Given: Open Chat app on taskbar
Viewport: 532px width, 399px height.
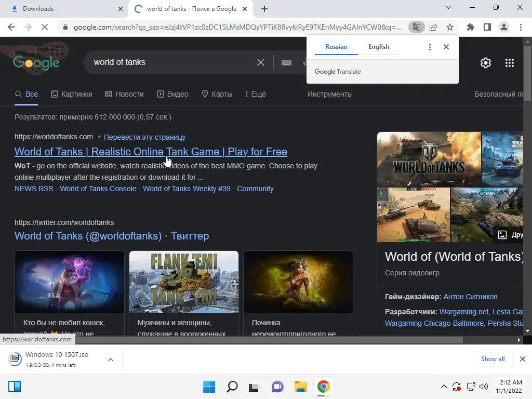Looking at the screenshot, I should [277, 387].
